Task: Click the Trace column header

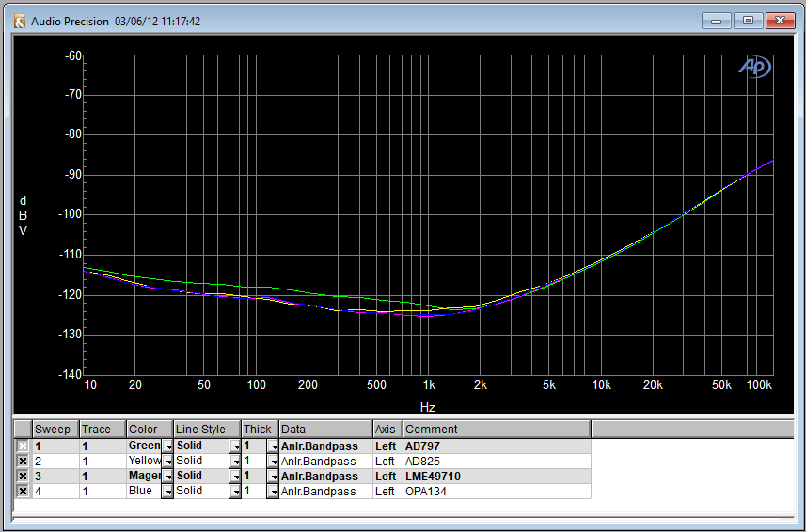Action: pyautogui.click(x=103, y=430)
